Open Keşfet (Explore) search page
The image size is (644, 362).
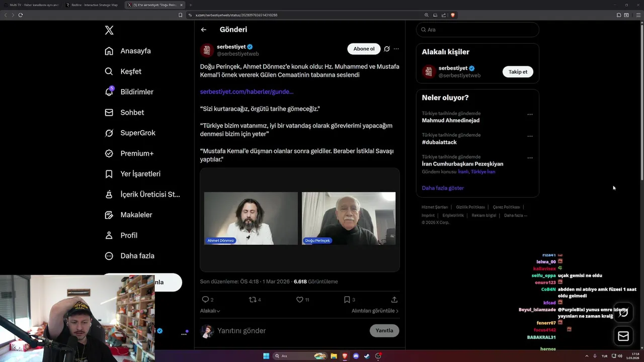click(123, 71)
